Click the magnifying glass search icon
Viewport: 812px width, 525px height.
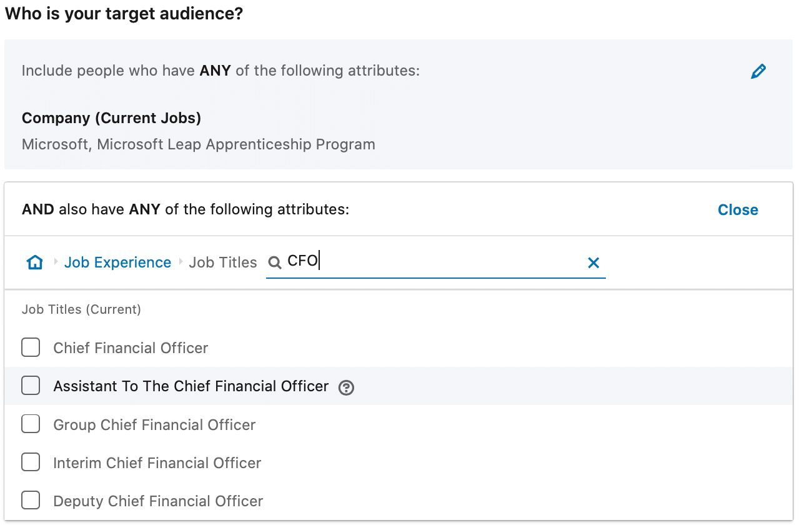tap(274, 263)
